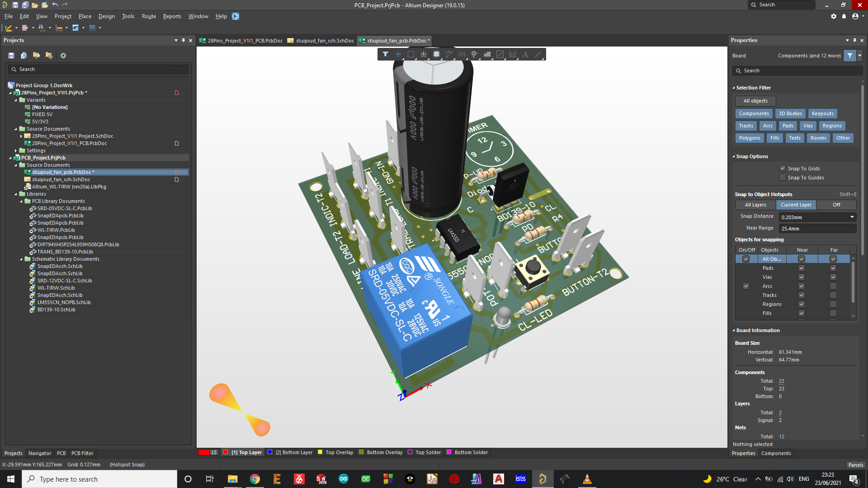Open Chrome from the taskbar

[255, 479]
